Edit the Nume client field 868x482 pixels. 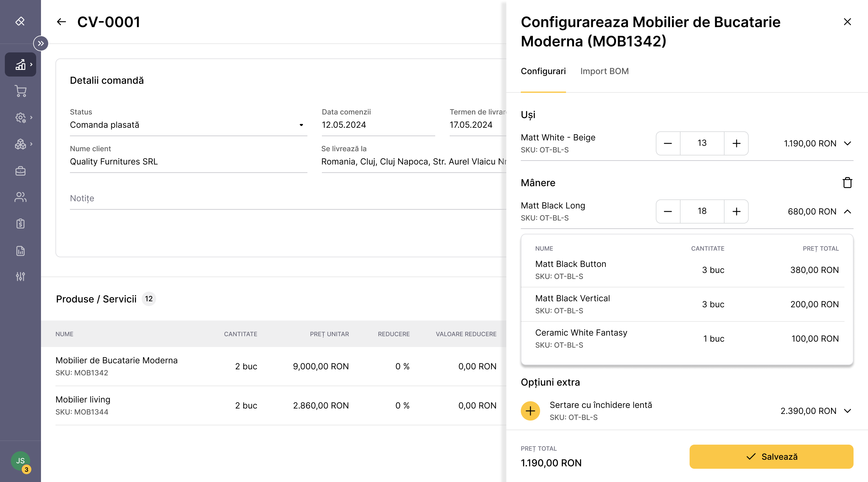point(188,162)
